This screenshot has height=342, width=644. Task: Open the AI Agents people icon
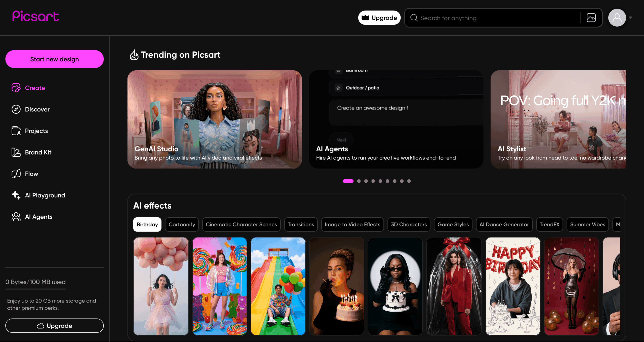coord(16,217)
